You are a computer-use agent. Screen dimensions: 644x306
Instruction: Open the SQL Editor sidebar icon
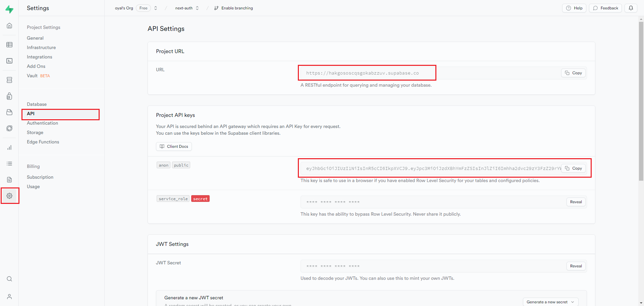tap(9, 61)
